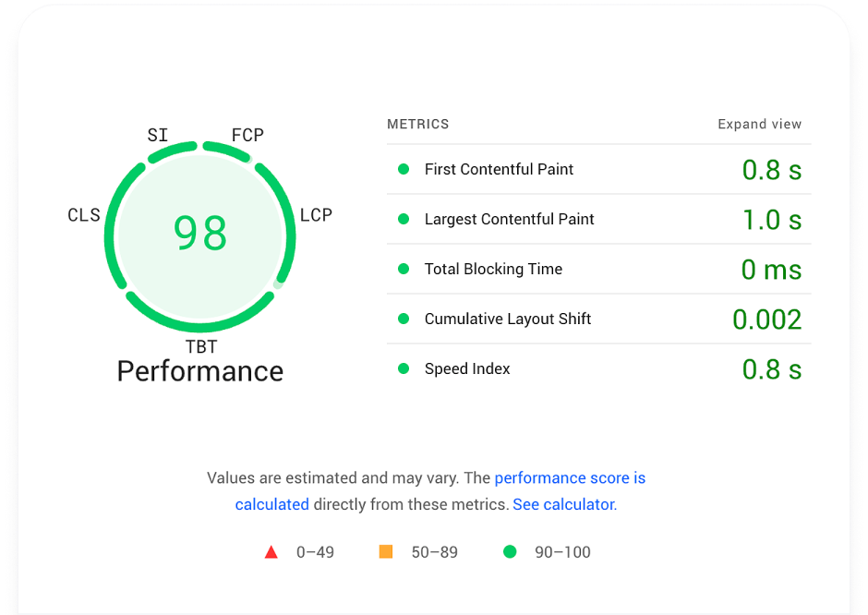868x615 pixels.
Task: Click the METRICS section heading
Action: [416, 124]
